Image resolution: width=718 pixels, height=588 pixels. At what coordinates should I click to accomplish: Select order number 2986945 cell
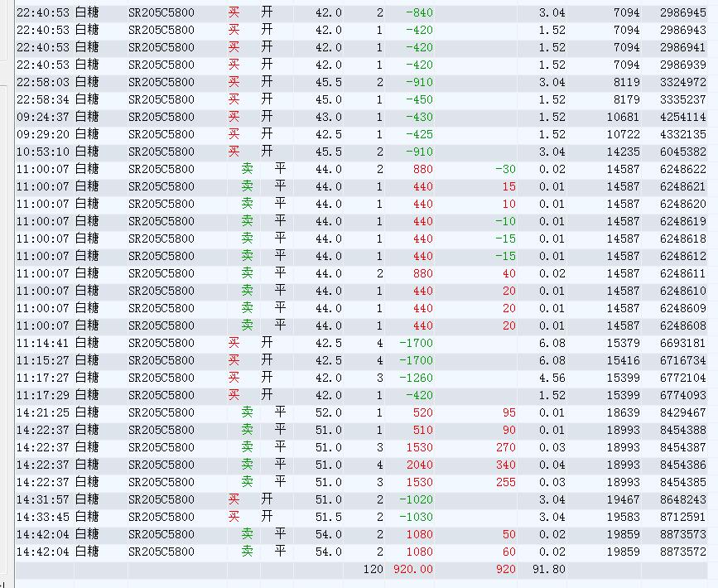pos(682,12)
